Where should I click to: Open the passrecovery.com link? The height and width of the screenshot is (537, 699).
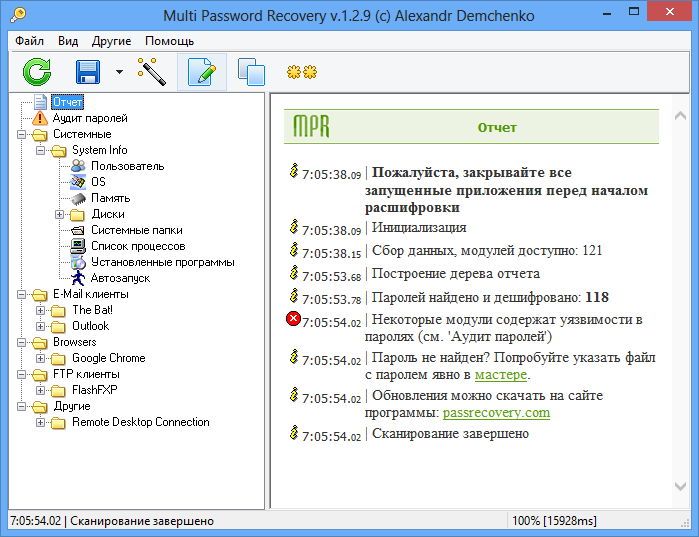pyautogui.click(x=496, y=413)
